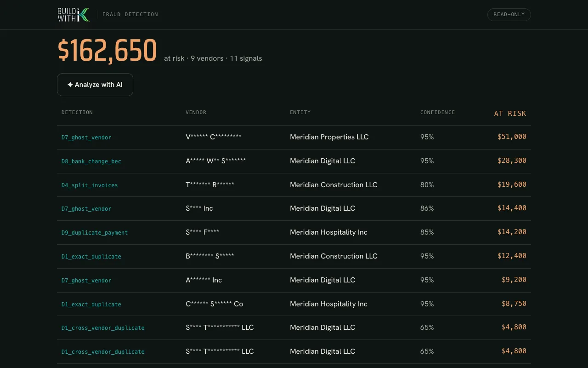The height and width of the screenshot is (368, 588).
Task: Select vendor A******* Inc
Action: [x=204, y=280]
